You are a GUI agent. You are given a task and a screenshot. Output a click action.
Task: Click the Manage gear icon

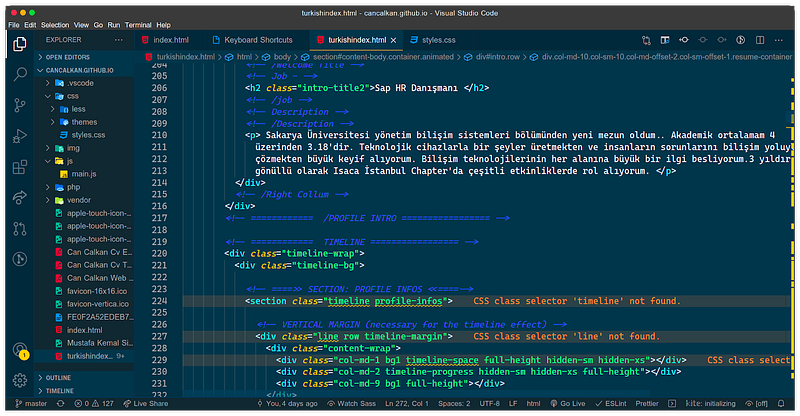[20, 380]
